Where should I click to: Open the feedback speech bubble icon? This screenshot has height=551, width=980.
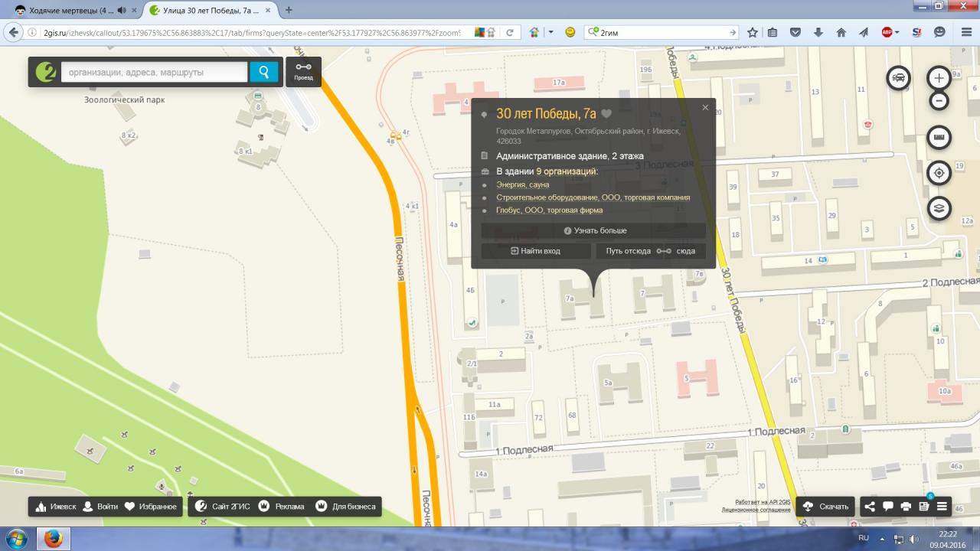tap(888, 507)
